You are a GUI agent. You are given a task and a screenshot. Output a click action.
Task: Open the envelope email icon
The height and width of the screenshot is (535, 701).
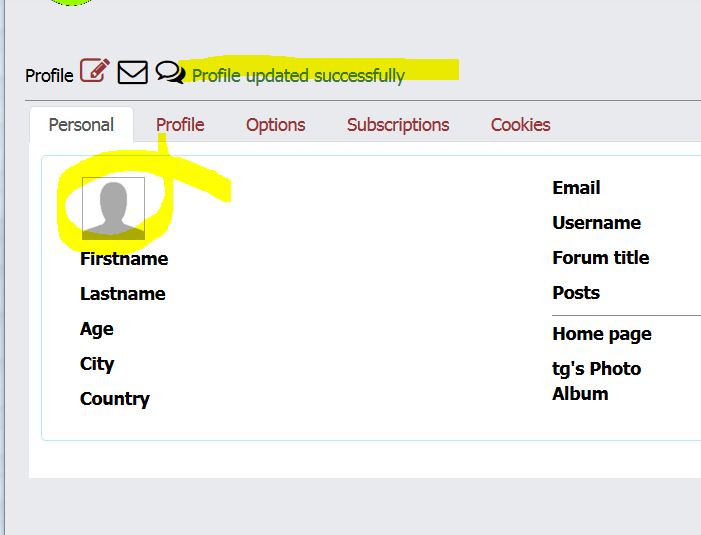tap(133, 72)
